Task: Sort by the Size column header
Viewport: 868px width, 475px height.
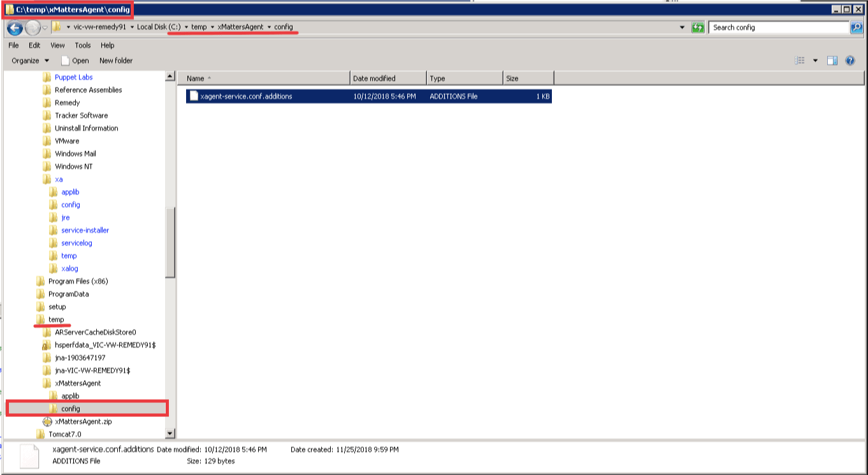Action: click(528, 78)
